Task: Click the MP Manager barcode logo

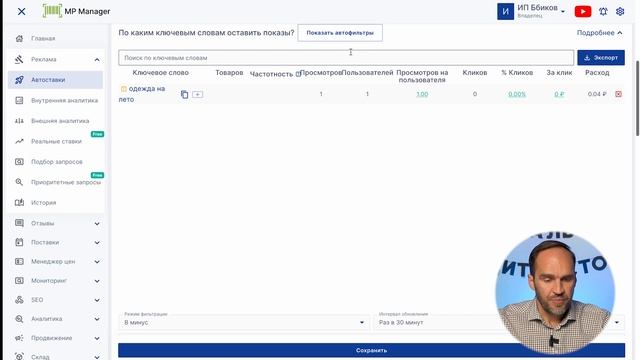Action: pos(52,11)
